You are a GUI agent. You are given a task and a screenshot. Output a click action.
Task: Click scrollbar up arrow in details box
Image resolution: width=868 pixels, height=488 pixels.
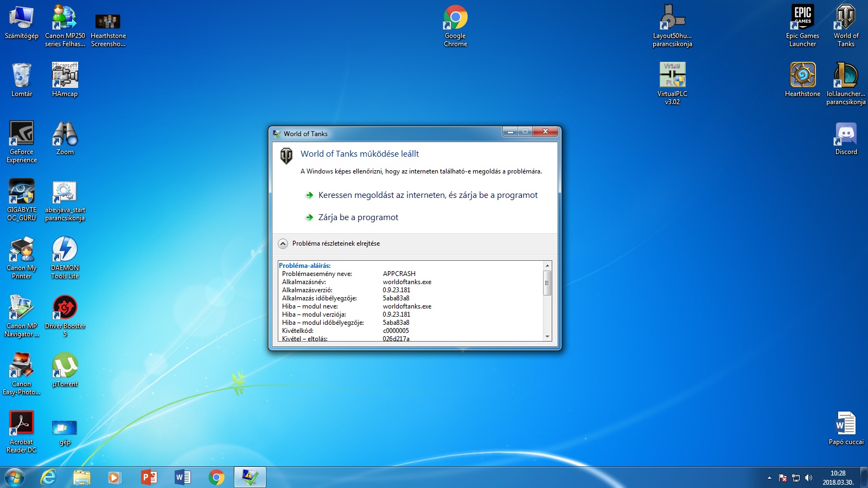click(547, 266)
